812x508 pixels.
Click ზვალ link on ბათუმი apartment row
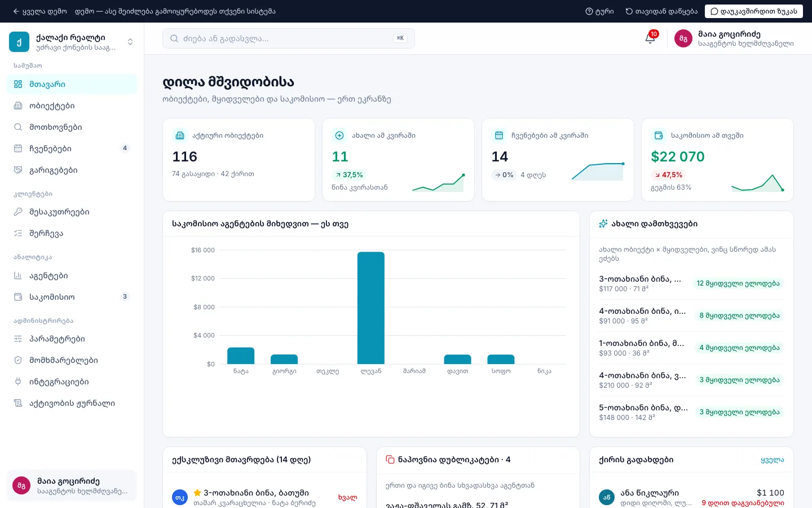click(x=347, y=497)
